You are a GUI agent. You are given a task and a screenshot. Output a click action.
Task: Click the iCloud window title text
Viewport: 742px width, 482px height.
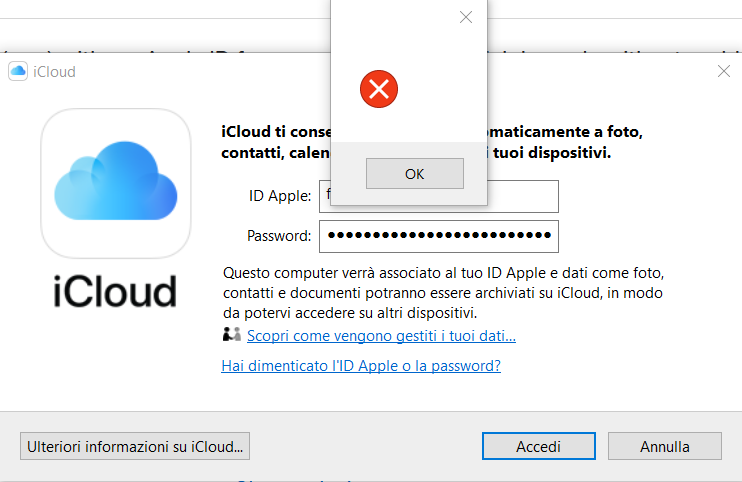pyautogui.click(x=54, y=71)
